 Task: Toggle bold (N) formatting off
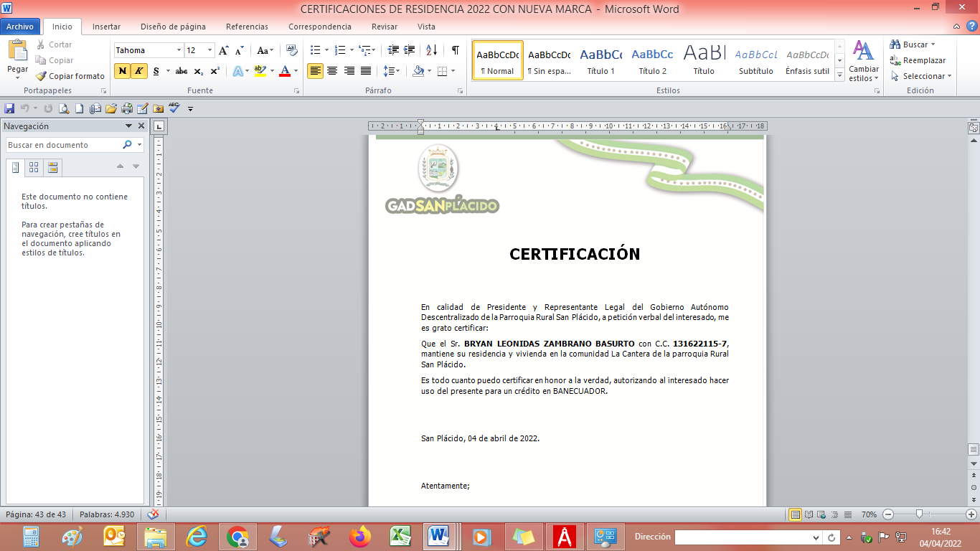(x=123, y=71)
